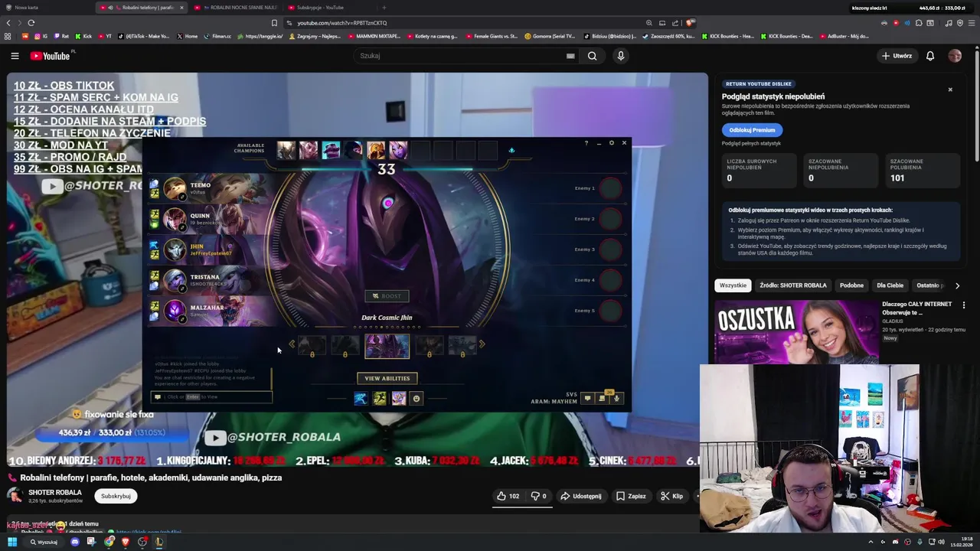This screenshot has height=551, width=980.
Task: Reload the page with refresh icon
Action: click(31, 23)
